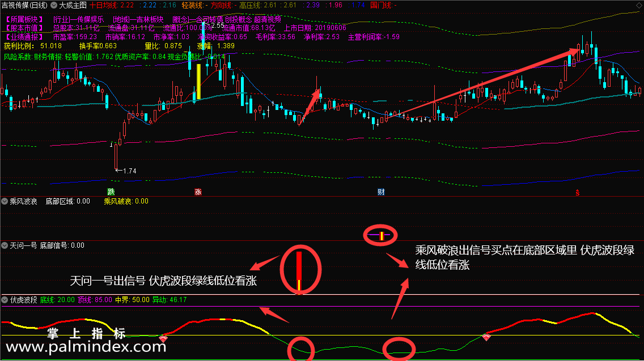Click 净利率:2.53 value
Screen dimensions: 644x361
pyautogui.click(x=321, y=37)
